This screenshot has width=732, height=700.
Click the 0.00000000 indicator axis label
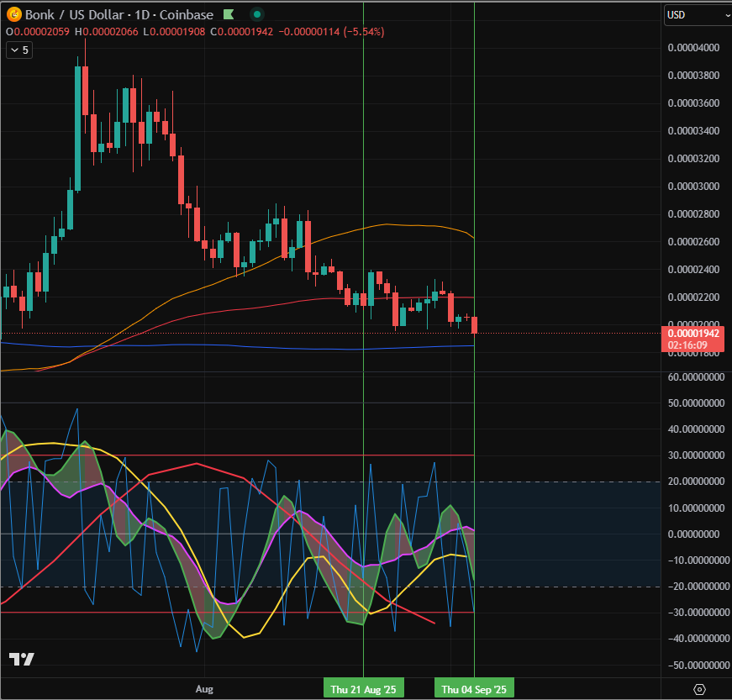(x=693, y=534)
